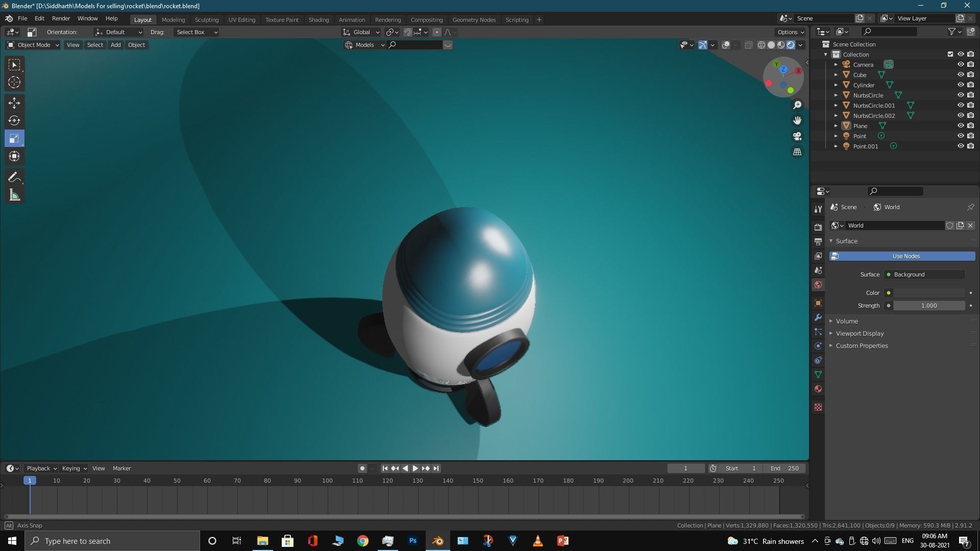
Task: Select the Rotate tool
Action: pyautogui.click(x=14, y=120)
